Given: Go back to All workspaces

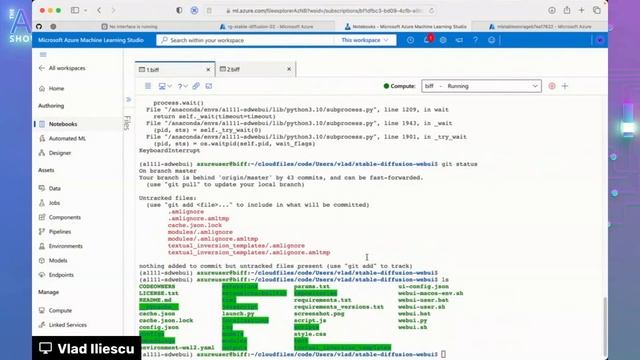Looking at the screenshot, I should (x=62, y=68).
